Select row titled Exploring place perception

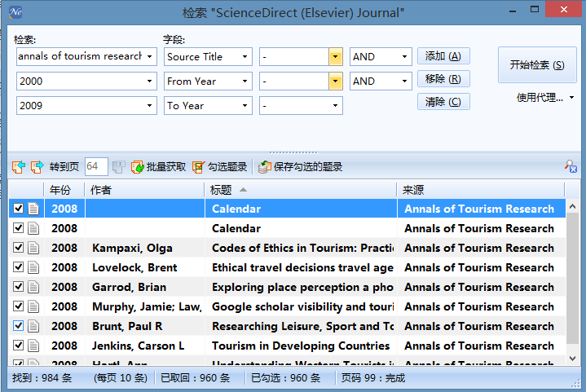click(x=287, y=287)
